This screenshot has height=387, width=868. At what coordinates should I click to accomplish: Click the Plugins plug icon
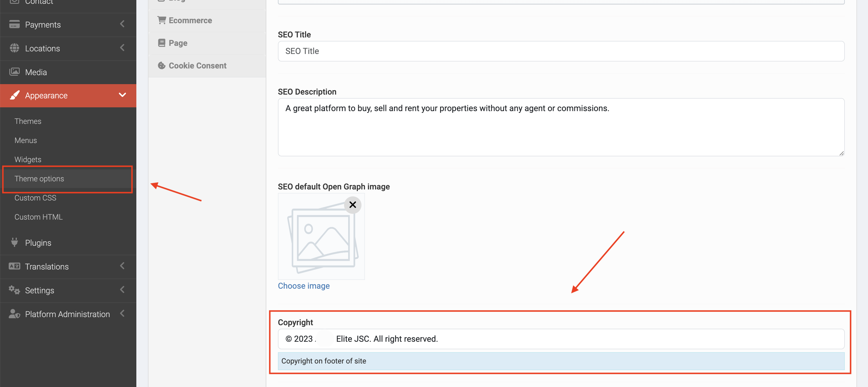click(x=14, y=243)
